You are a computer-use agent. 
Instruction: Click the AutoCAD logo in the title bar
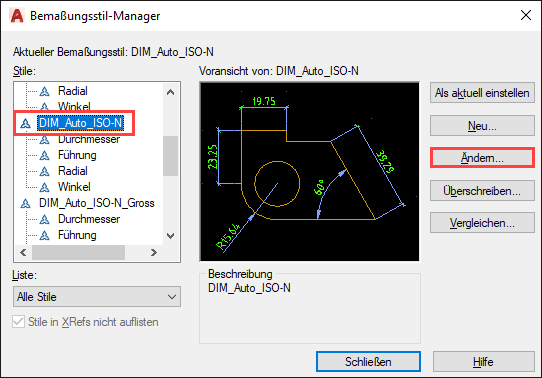[17, 16]
